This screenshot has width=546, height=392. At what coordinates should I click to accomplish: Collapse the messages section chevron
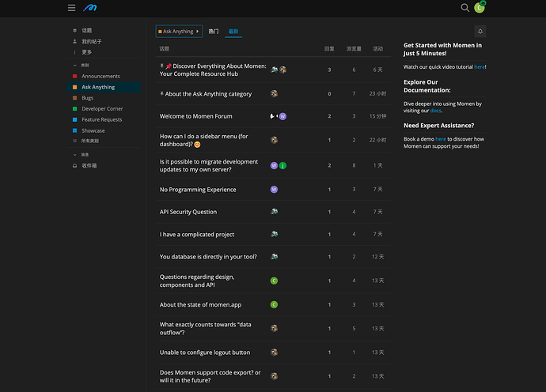tap(75, 155)
